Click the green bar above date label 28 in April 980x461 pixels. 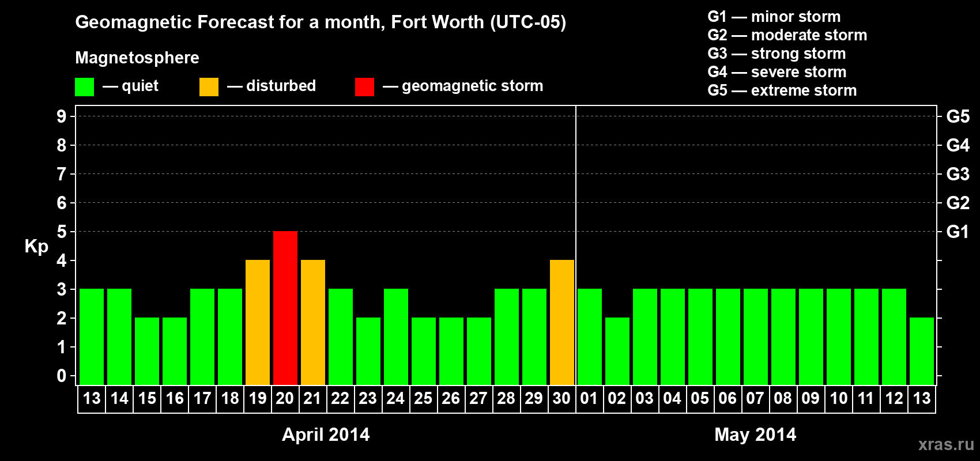coord(507,337)
